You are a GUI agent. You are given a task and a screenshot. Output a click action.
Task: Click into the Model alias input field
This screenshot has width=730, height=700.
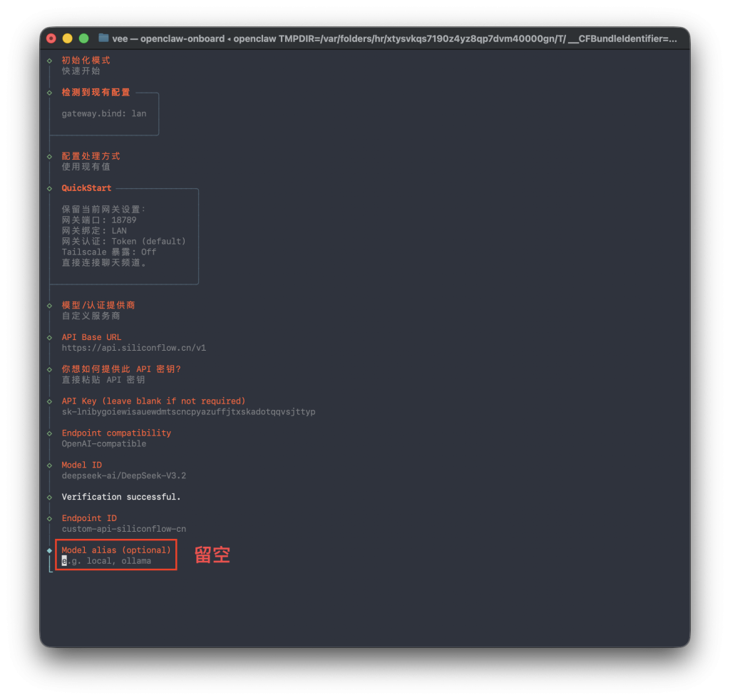point(107,560)
